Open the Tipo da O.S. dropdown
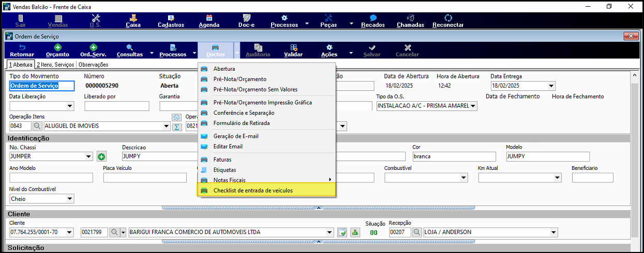 [473, 106]
